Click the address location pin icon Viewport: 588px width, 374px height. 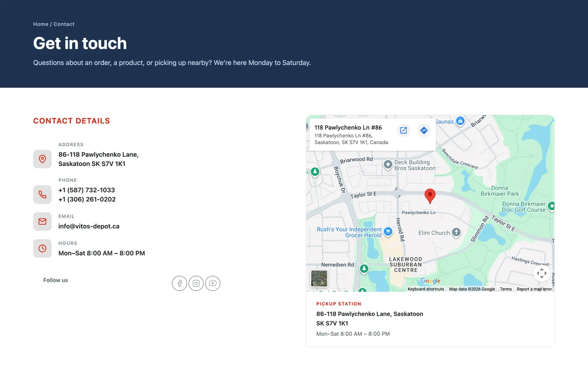click(x=42, y=159)
